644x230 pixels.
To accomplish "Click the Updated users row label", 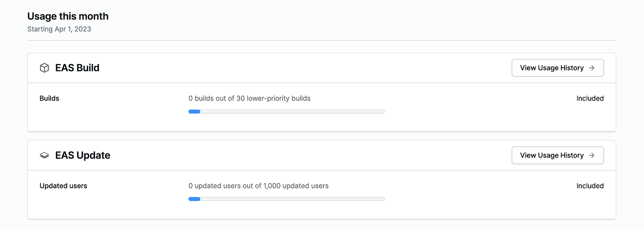I will tap(63, 186).
